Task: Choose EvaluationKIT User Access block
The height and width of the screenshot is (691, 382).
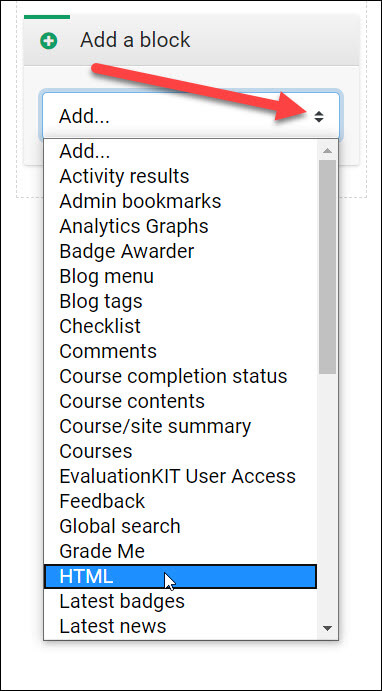Action: coord(177,476)
